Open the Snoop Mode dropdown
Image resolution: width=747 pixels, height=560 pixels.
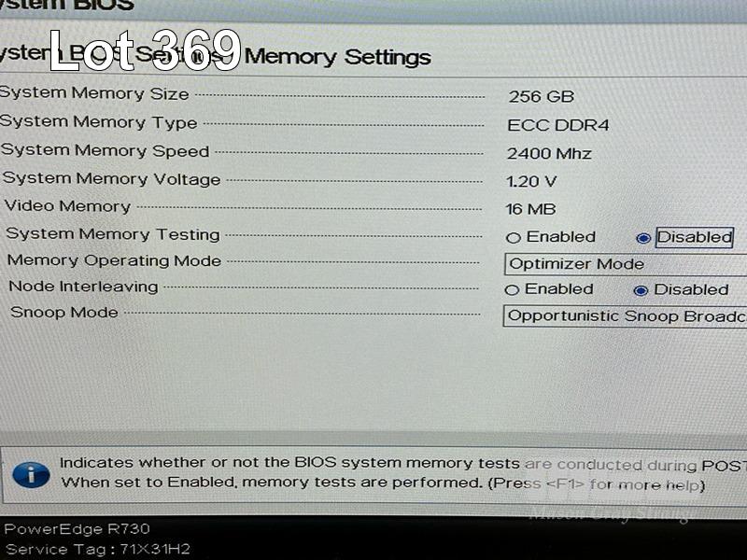625,316
